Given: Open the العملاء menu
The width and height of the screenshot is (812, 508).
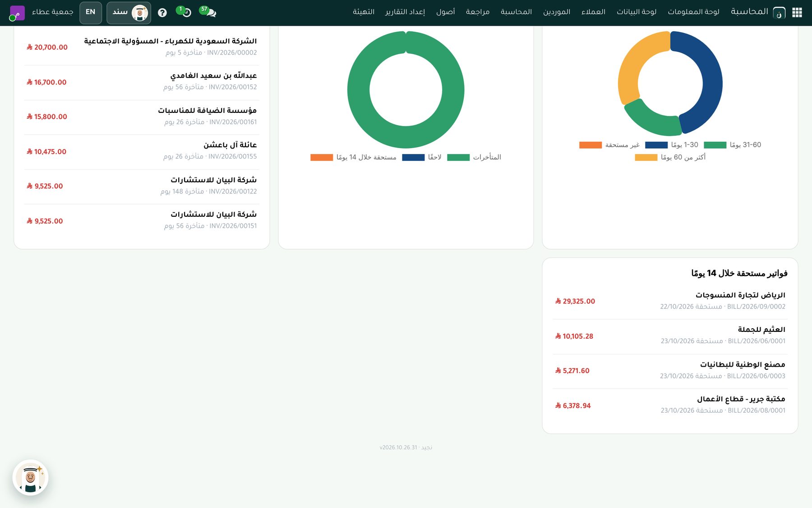Looking at the screenshot, I should point(593,12).
